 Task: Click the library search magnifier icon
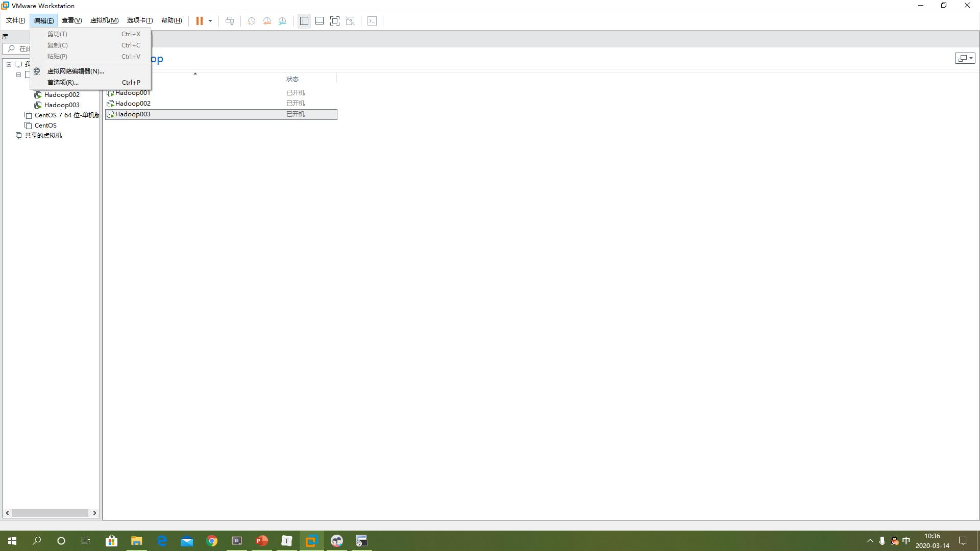click(11, 48)
